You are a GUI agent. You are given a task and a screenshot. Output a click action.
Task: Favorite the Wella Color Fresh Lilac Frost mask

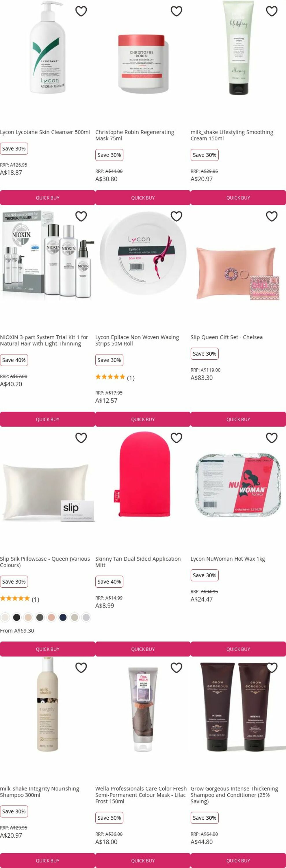pos(176,667)
